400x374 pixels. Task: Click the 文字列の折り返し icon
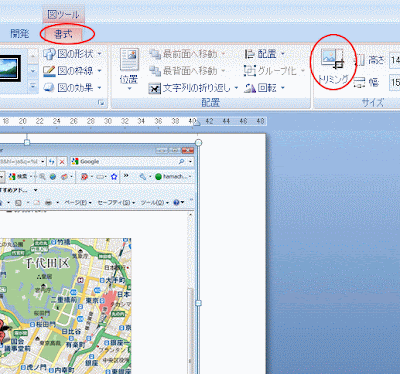coord(155,88)
